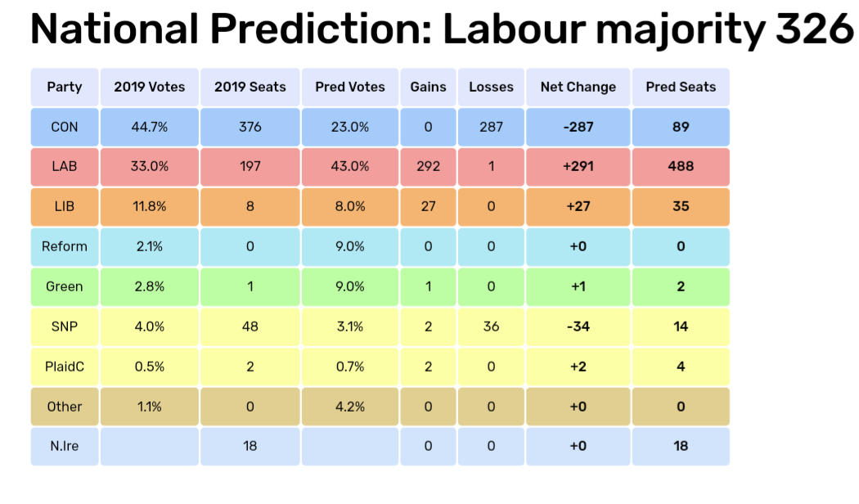Click the N.Ire row label
The image size is (859, 504).
click(x=65, y=446)
